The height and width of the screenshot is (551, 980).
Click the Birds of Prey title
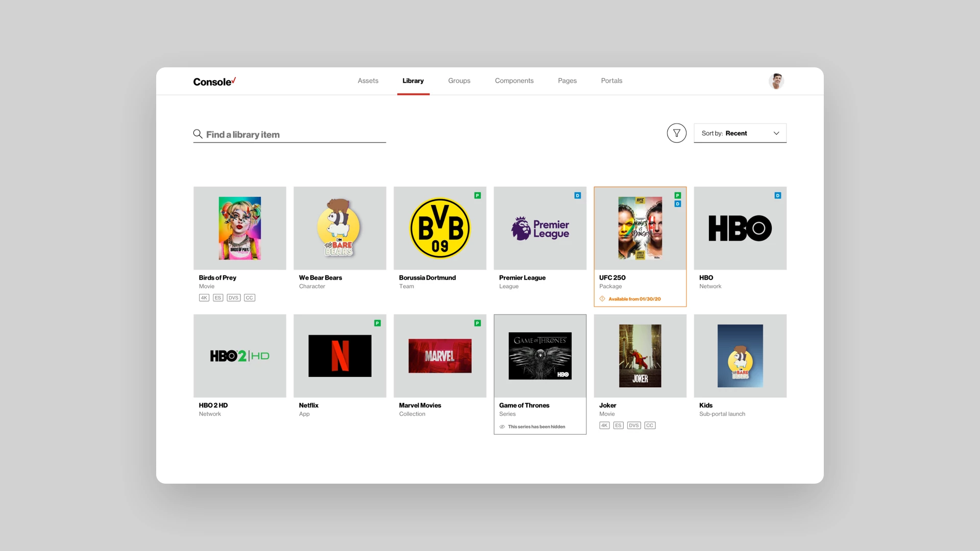(217, 278)
